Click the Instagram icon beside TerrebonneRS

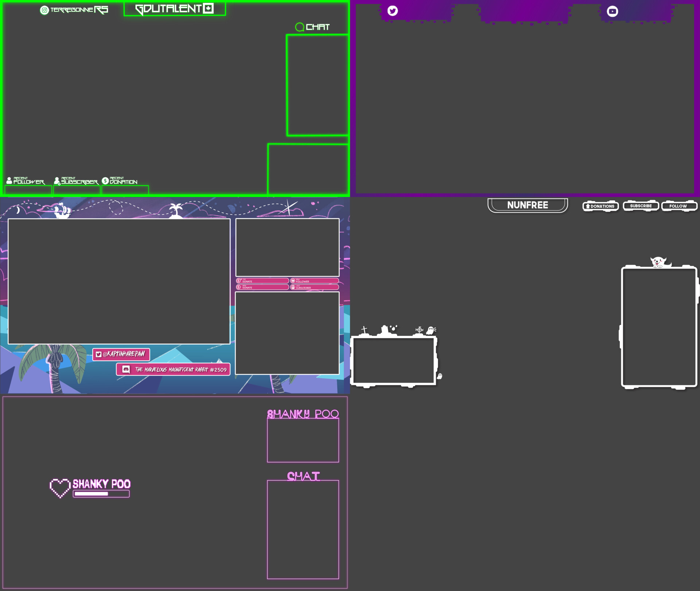pos(44,10)
